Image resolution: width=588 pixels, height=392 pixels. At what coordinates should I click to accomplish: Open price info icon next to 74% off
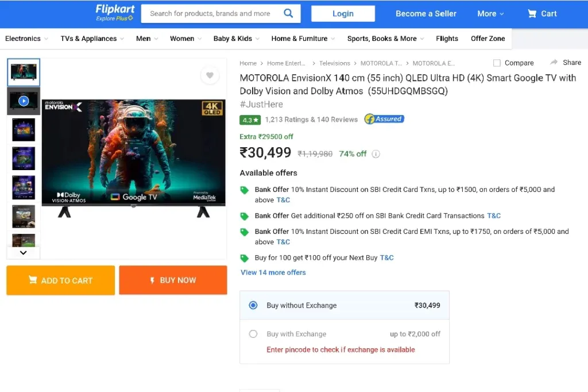coord(376,154)
